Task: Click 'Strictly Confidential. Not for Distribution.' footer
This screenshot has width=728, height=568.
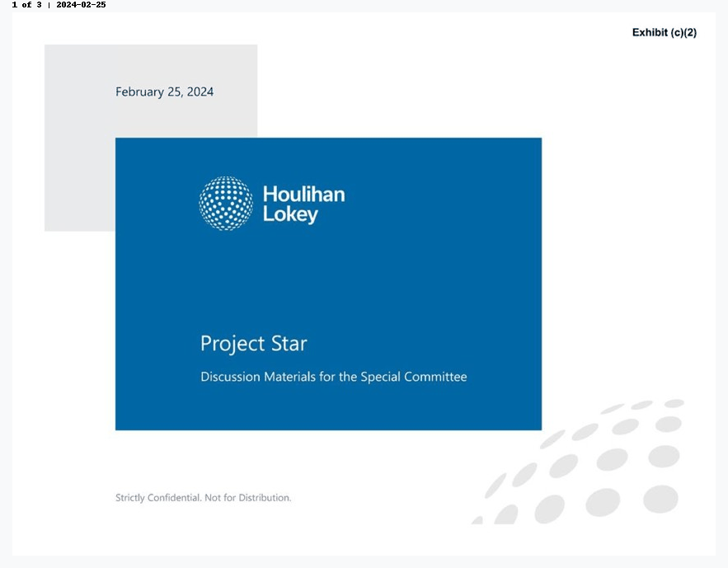Action: (204, 498)
